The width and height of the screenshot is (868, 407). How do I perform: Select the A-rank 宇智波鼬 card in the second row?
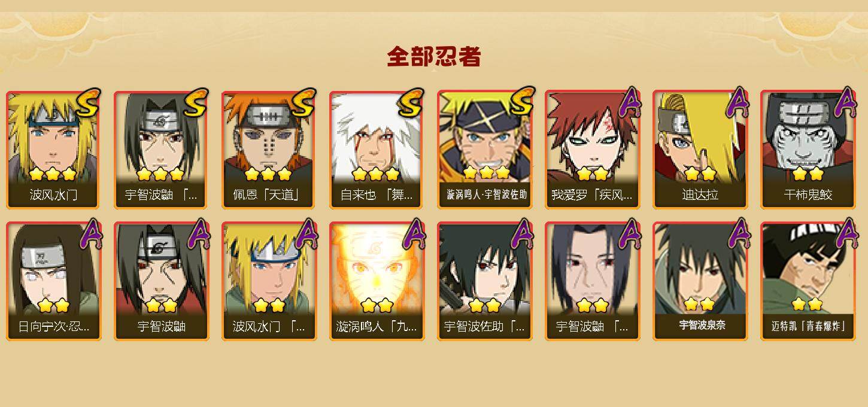(161, 281)
